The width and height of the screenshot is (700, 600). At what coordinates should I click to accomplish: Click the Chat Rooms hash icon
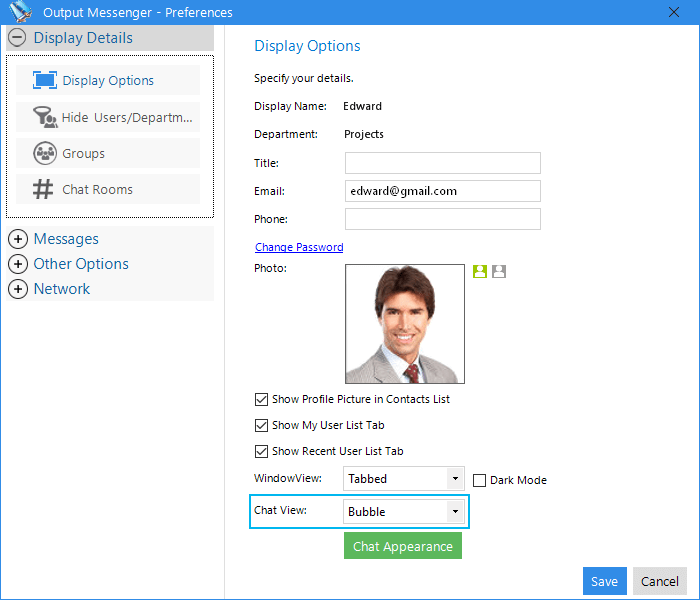click(43, 189)
